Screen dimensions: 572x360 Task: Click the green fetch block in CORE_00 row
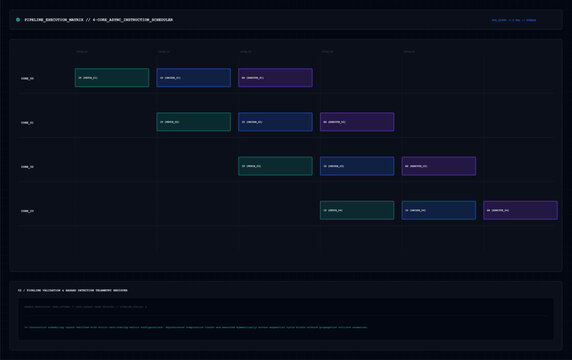[112, 78]
